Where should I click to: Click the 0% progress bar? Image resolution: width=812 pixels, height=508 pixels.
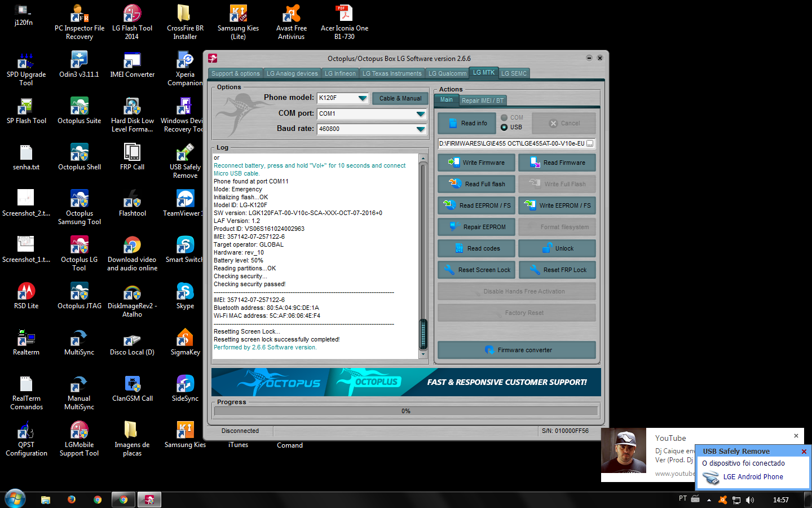click(405, 411)
